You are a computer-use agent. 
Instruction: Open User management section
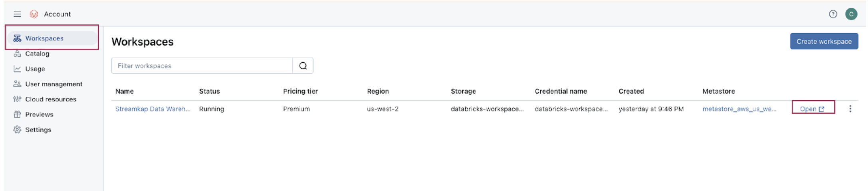(x=54, y=84)
